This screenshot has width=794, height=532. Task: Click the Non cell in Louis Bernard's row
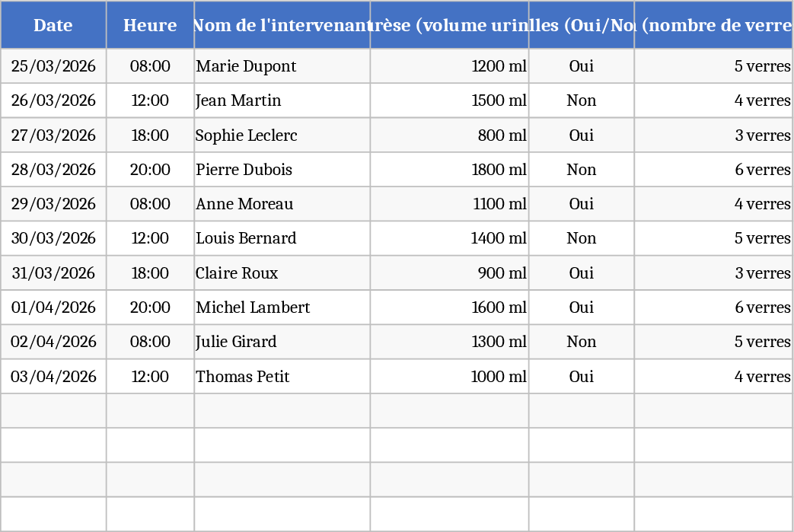[582, 239]
